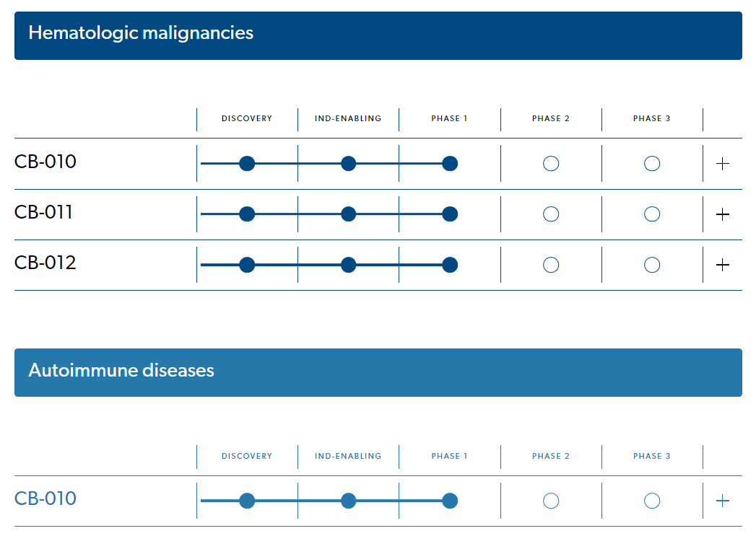Click CB-011 IND-Enabling filled dot
Screen dimensions: 756x536
pos(348,214)
